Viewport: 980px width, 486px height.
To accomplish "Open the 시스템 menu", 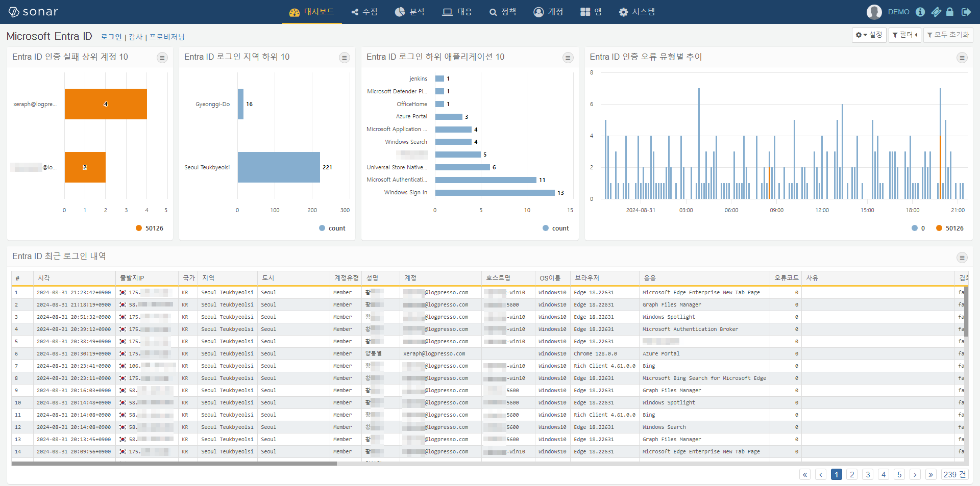I will (637, 12).
